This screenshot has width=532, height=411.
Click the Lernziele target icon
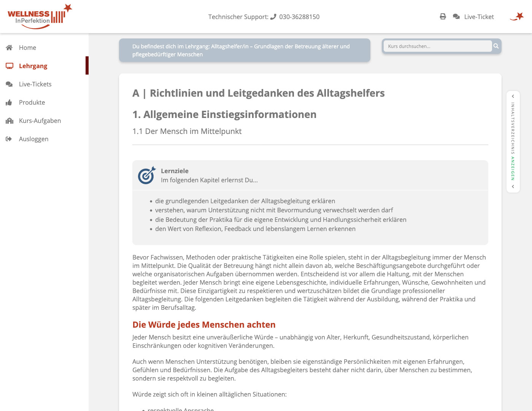(147, 175)
